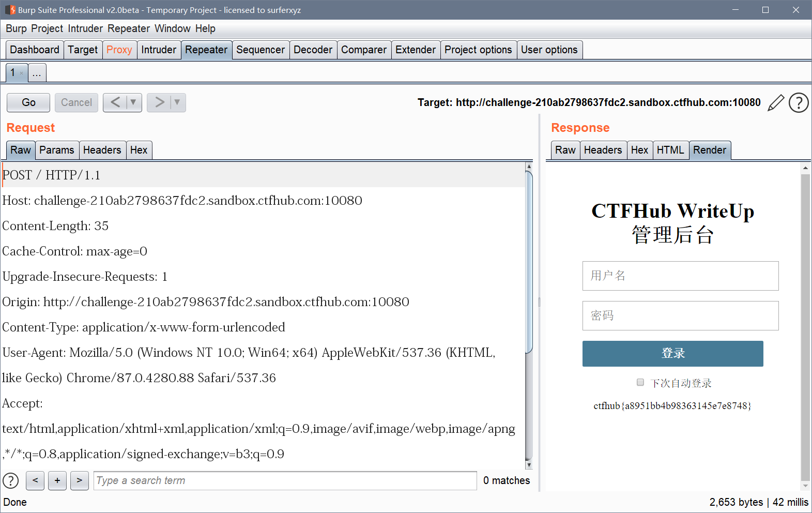This screenshot has height=513, width=812.
Task: Show response HTML view
Action: click(x=670, y=150)
